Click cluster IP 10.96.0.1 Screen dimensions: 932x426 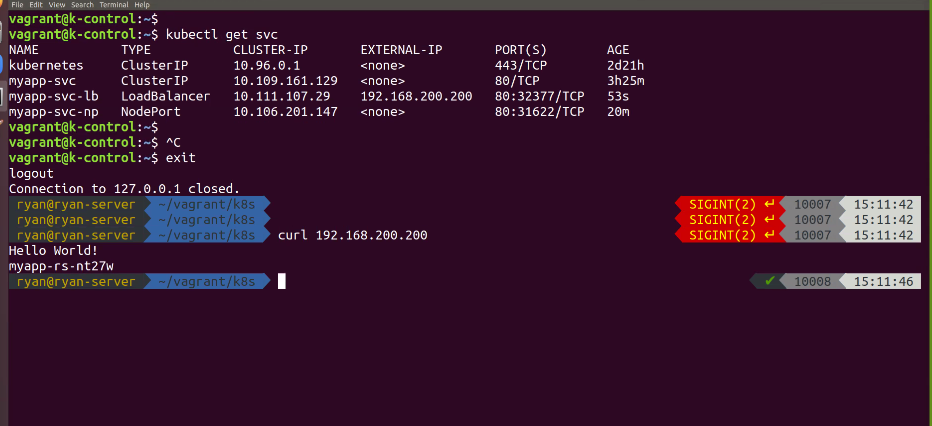267,65
